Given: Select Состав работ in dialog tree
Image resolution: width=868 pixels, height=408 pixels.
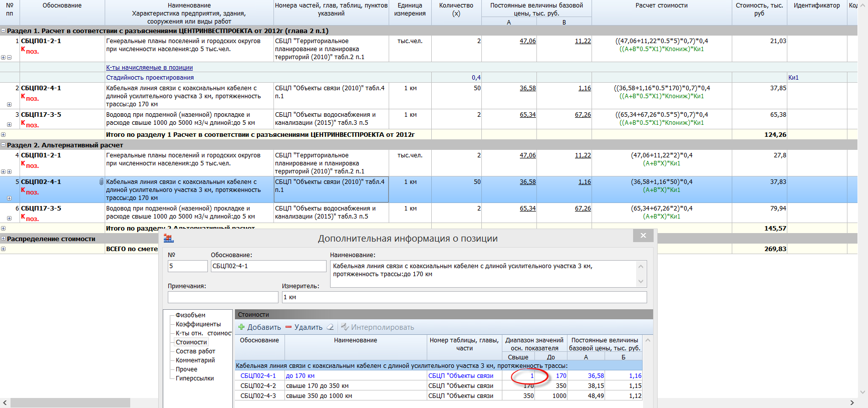Looking at the screenshot, I should click(195, 351).
